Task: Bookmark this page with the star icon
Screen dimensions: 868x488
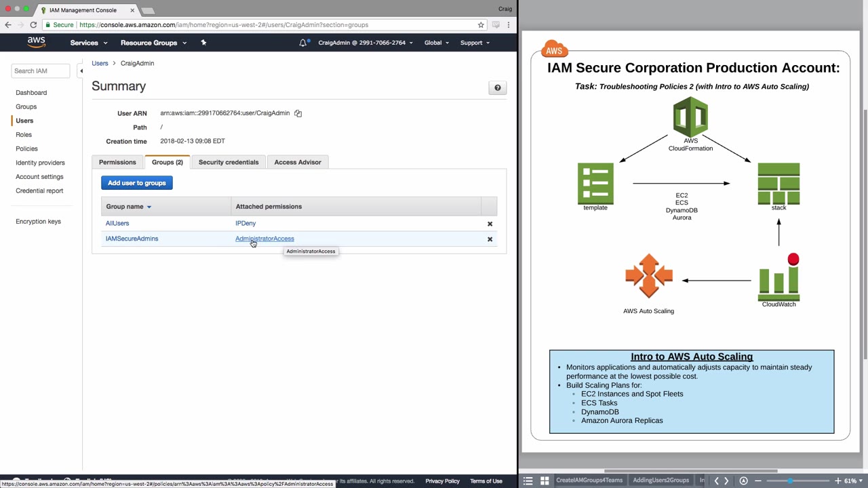Action: click(x=481, y=25)
